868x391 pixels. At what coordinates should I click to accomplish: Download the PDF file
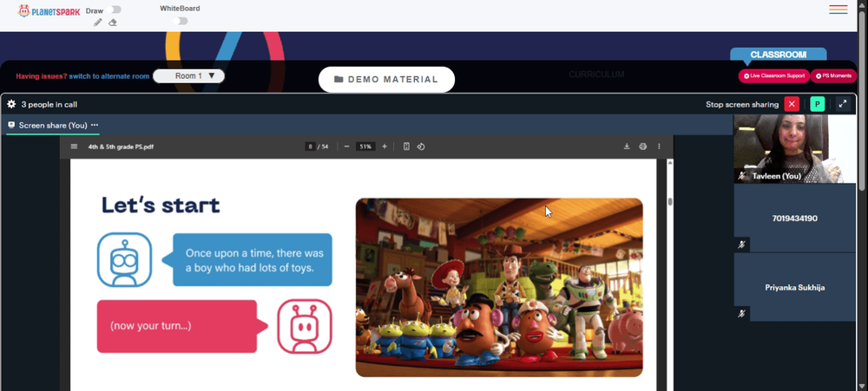(x=627, y=147)
